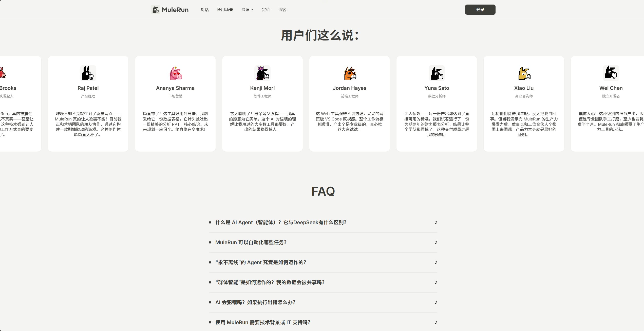Go to the 定价 page
This screenshot has width=644, height=331.
pyautogui.click(x=266, y=10)
